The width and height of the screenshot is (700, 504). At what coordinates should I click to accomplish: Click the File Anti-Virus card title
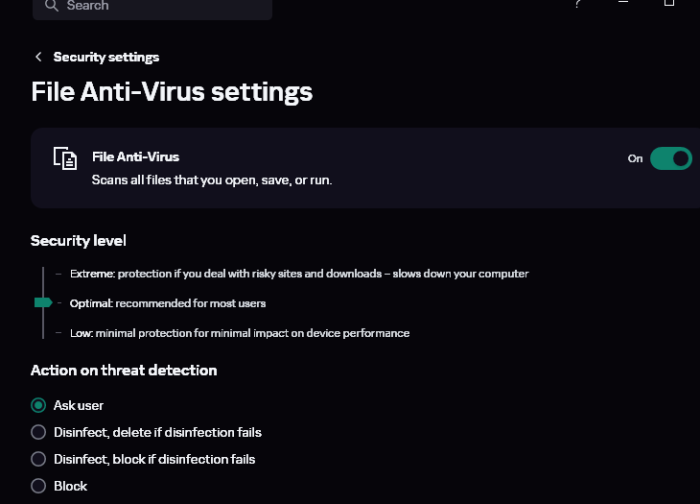pos(136,157)
